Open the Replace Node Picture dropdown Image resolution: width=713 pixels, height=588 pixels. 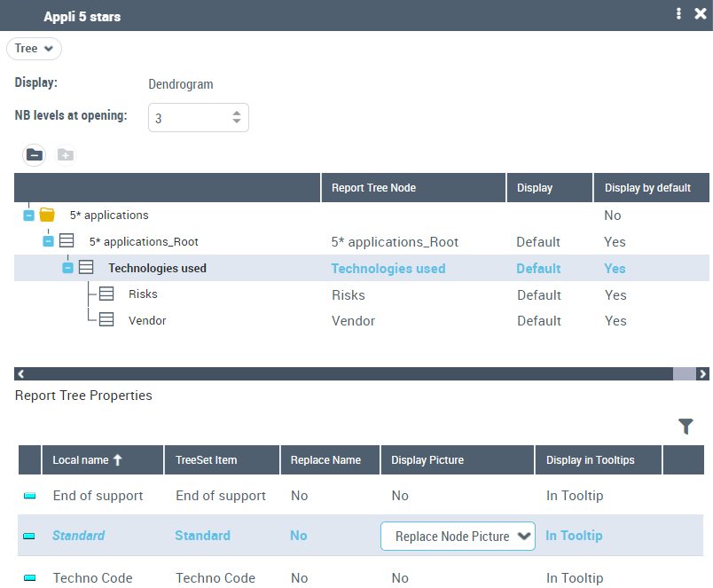tap(458, 536)
